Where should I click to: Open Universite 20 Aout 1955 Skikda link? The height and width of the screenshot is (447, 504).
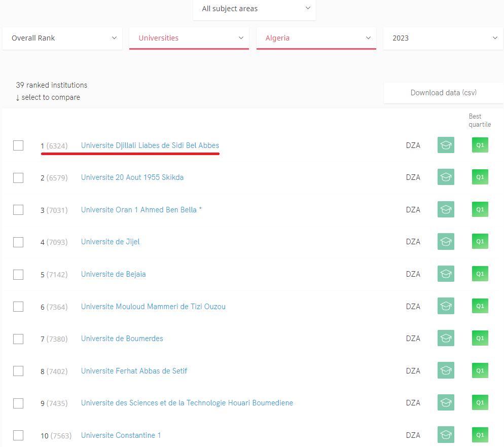132,177
